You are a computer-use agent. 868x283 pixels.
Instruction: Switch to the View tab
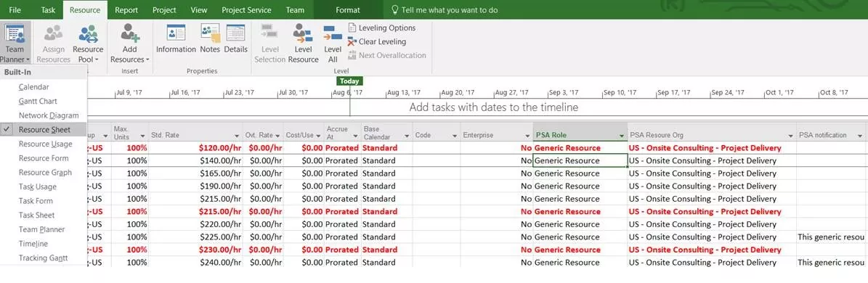(x=199, y=10)
